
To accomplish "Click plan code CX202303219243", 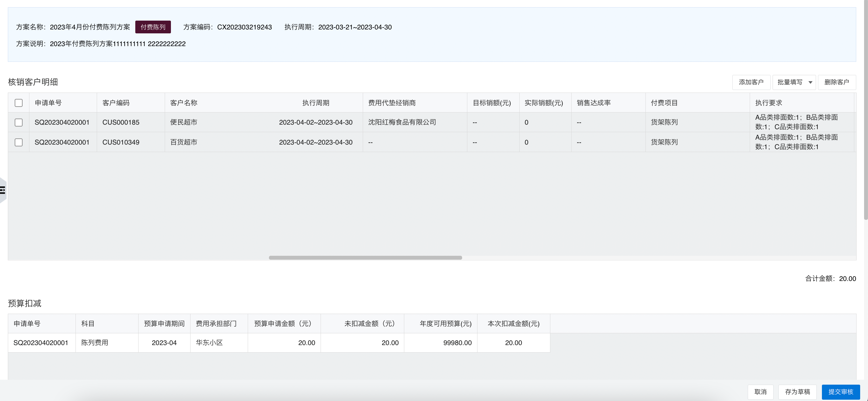I will click(244, 27).
